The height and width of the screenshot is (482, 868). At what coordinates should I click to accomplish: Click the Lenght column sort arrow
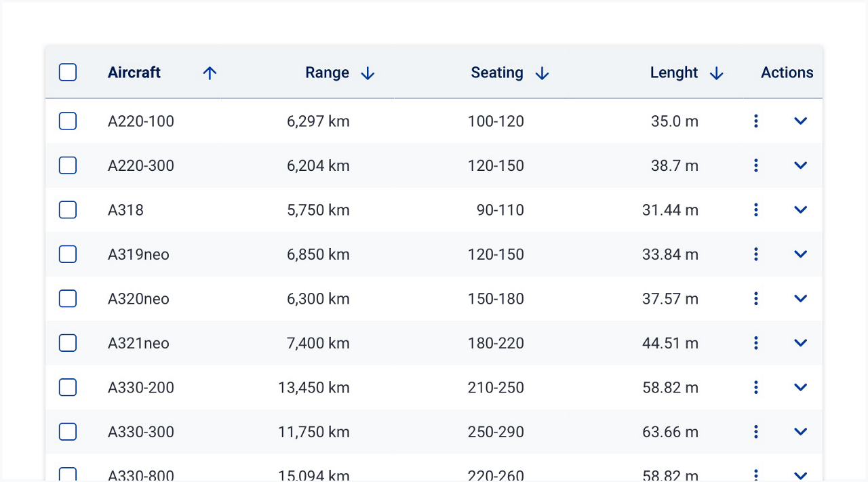pos(717,73)
